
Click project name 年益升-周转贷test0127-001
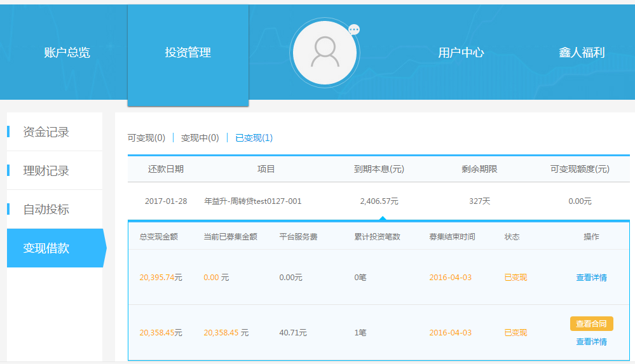pyautogui.click(x=252, y=201)
